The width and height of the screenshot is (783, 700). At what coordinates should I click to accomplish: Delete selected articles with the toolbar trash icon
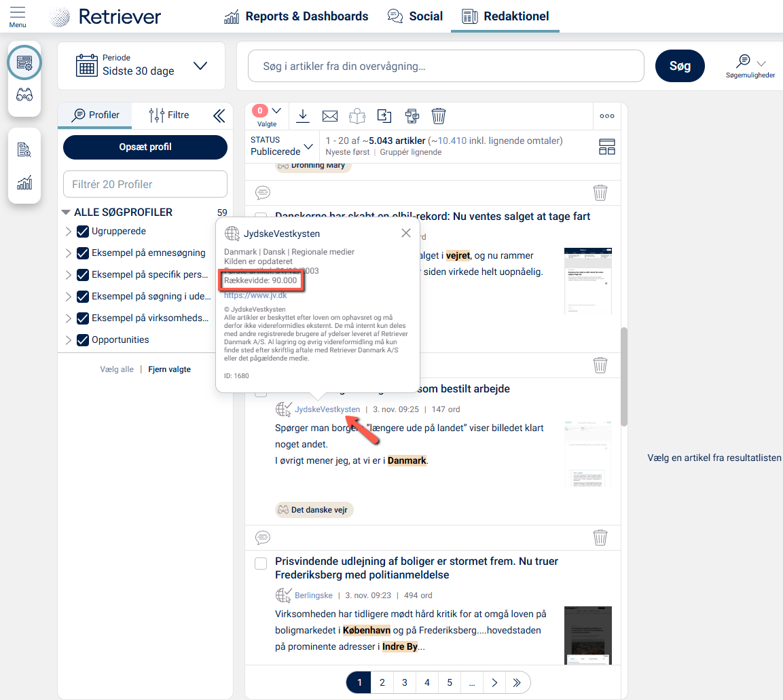[x=439, y=116]
